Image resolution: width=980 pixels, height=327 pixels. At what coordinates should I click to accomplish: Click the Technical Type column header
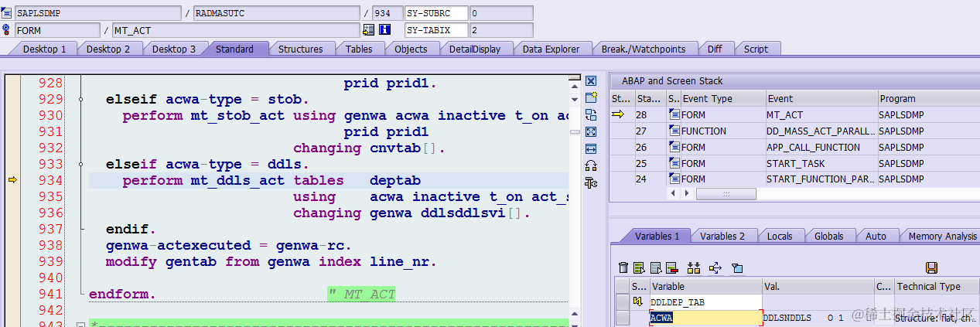937,286
